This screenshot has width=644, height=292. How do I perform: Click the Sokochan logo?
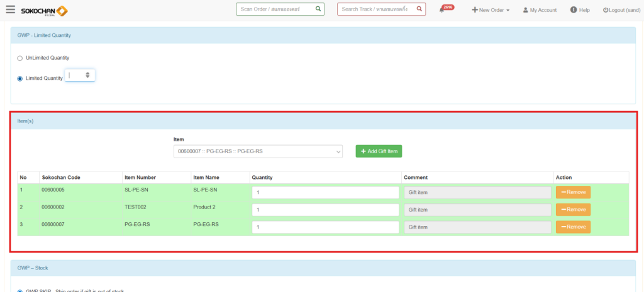tap(44, 11)
